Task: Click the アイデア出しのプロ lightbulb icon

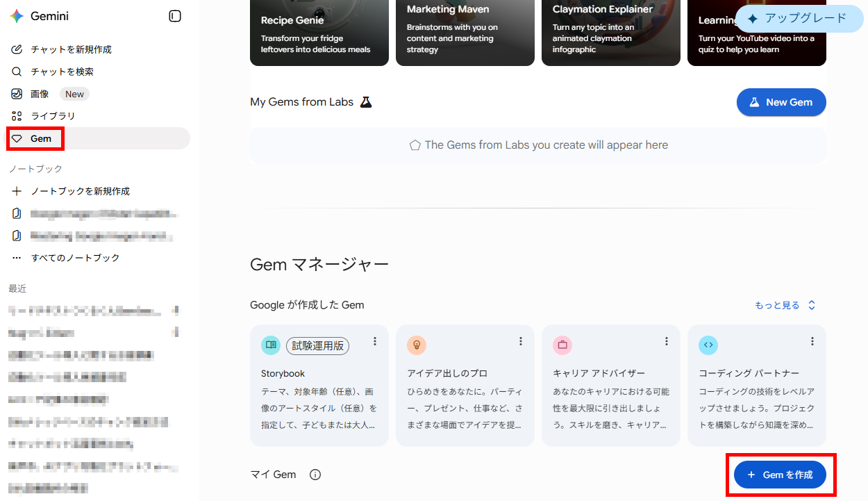Action: click(417, 345)
